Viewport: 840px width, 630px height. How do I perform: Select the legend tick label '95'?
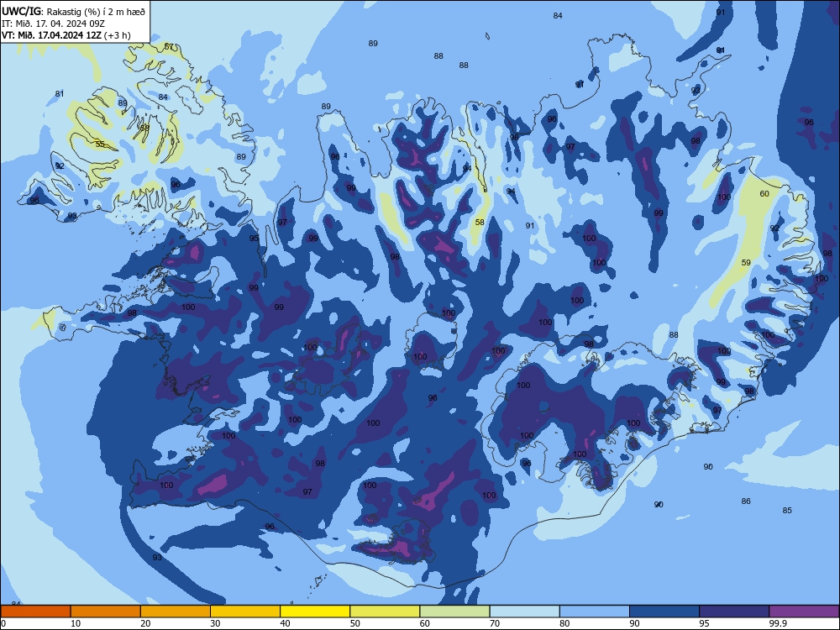[704, 623]
